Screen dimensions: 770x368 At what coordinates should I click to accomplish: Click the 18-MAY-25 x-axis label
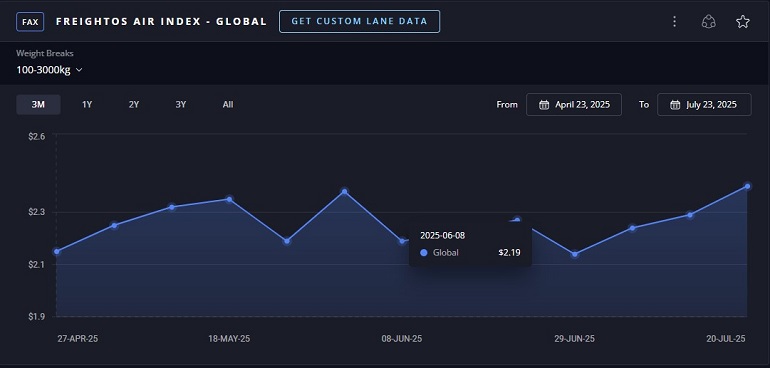229,339
